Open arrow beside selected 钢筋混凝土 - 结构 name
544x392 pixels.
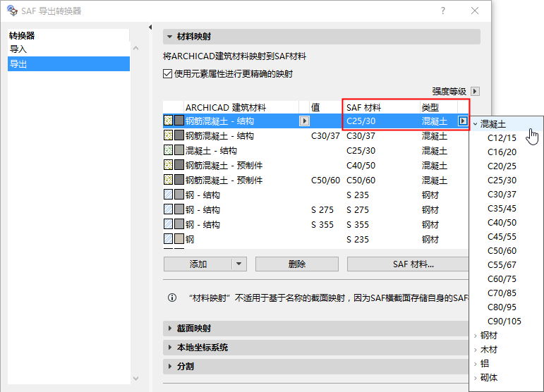pos(304,121)
